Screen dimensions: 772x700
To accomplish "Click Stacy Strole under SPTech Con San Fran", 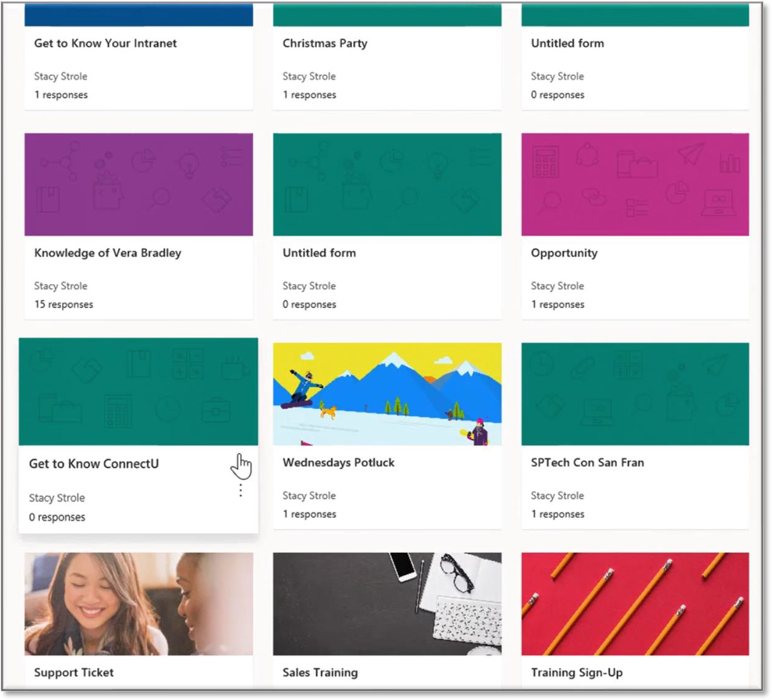I will click(557, 496).
